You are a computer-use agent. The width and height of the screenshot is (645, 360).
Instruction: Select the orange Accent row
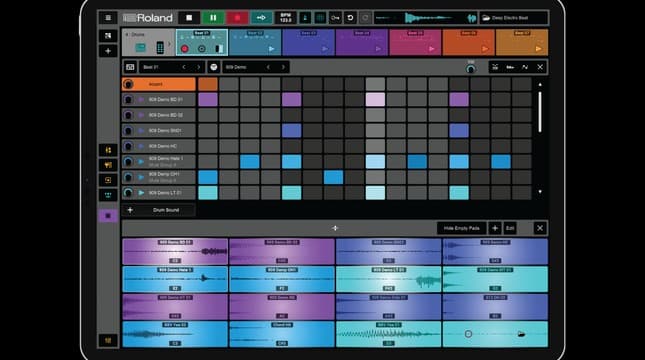pos(159,84)
